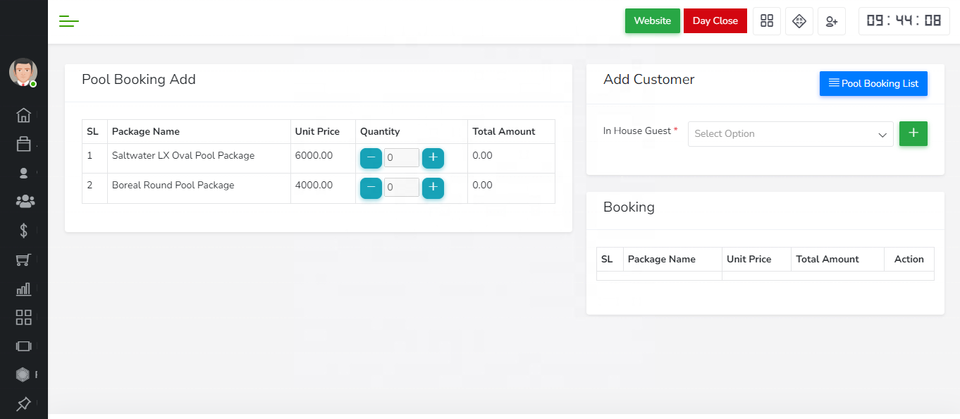Increase quantity for Boreal Round Pool Package

pos(432,188)
